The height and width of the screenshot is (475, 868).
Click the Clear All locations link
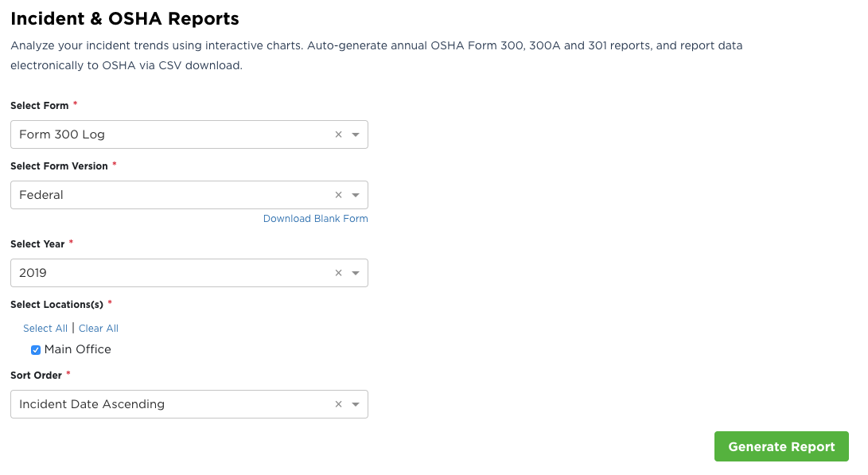coord(99,329)
